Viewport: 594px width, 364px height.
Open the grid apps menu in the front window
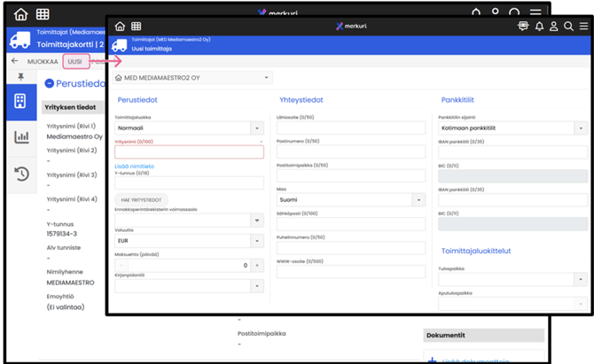click(x=135, y=27)
